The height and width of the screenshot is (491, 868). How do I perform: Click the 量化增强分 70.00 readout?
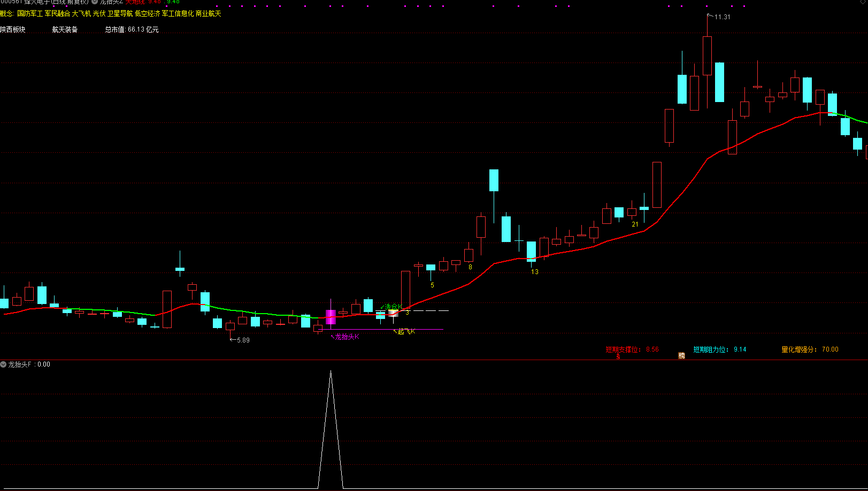tap(810, 349)
